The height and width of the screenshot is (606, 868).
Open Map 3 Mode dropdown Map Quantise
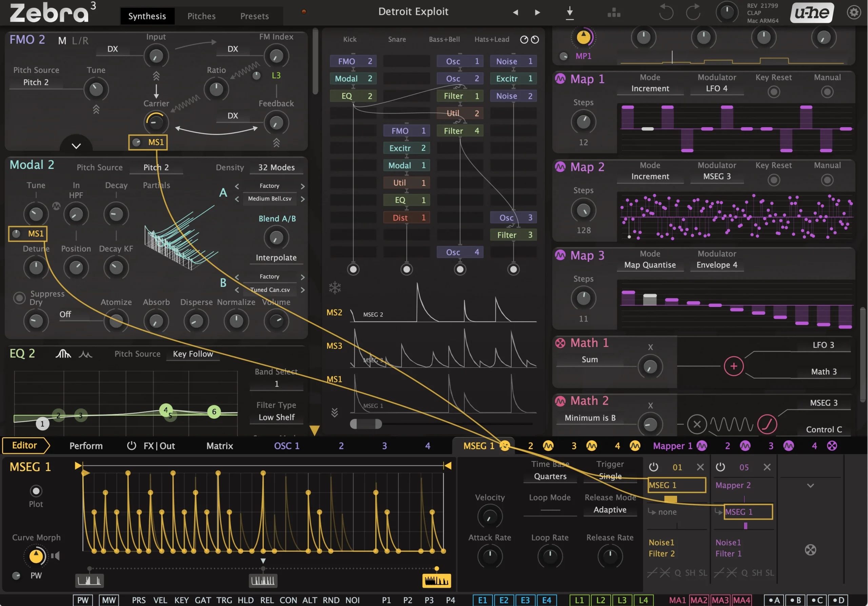[x=650, y=265]
